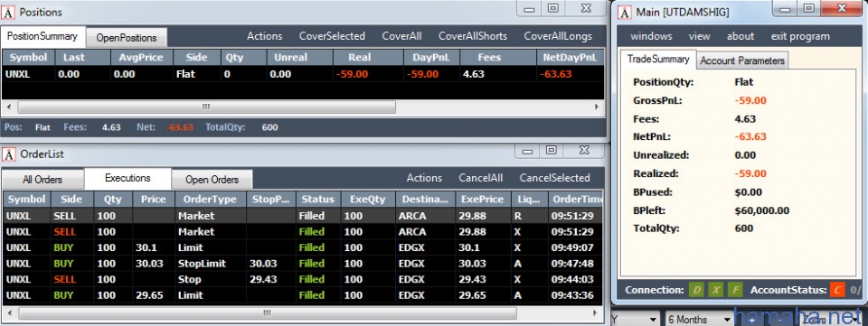The height and width of the screenshot is (326, 868).
Task: Click exit program in Main window
Action: pyautogui.click(x=800, y=36)
